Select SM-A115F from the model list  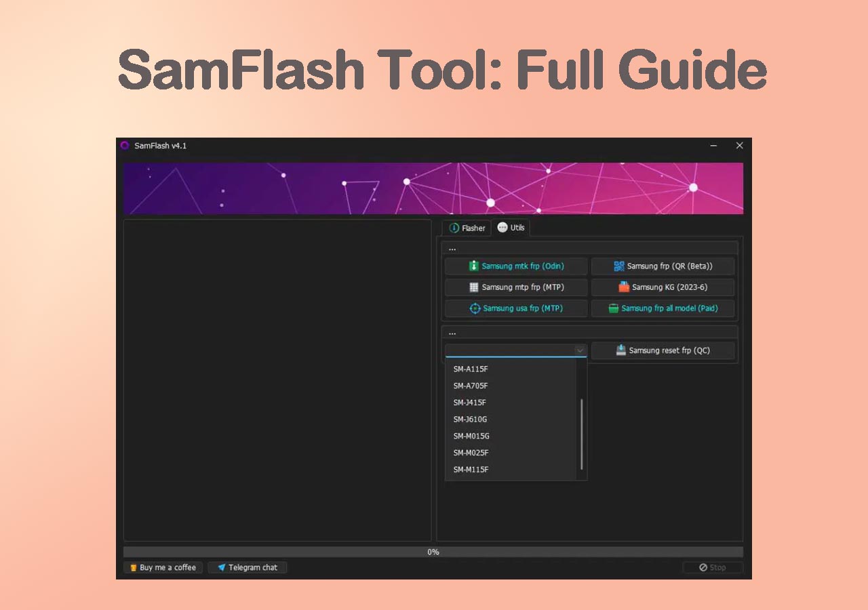pos(471,369)
